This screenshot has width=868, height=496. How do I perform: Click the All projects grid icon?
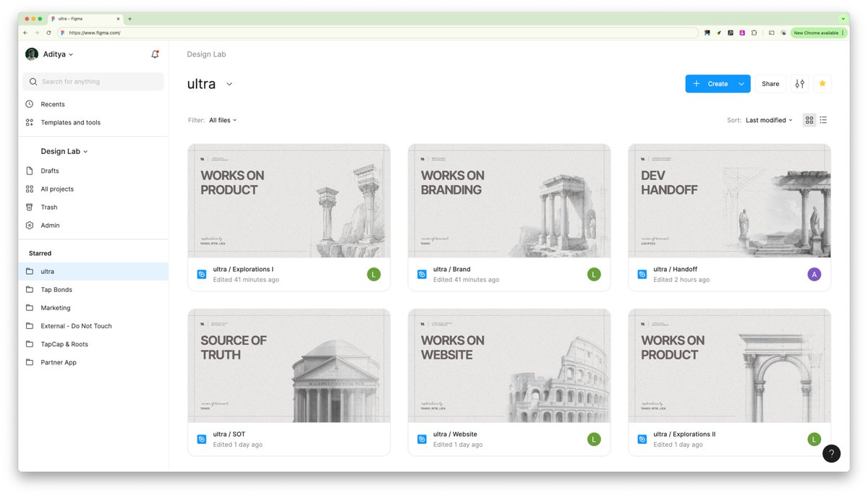(x=30, y=189)
